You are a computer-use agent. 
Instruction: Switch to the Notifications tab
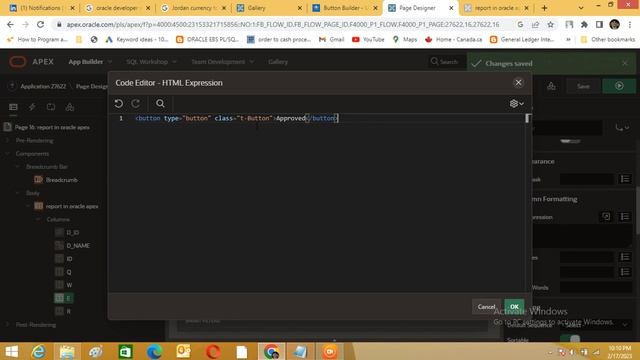[42, 8]
